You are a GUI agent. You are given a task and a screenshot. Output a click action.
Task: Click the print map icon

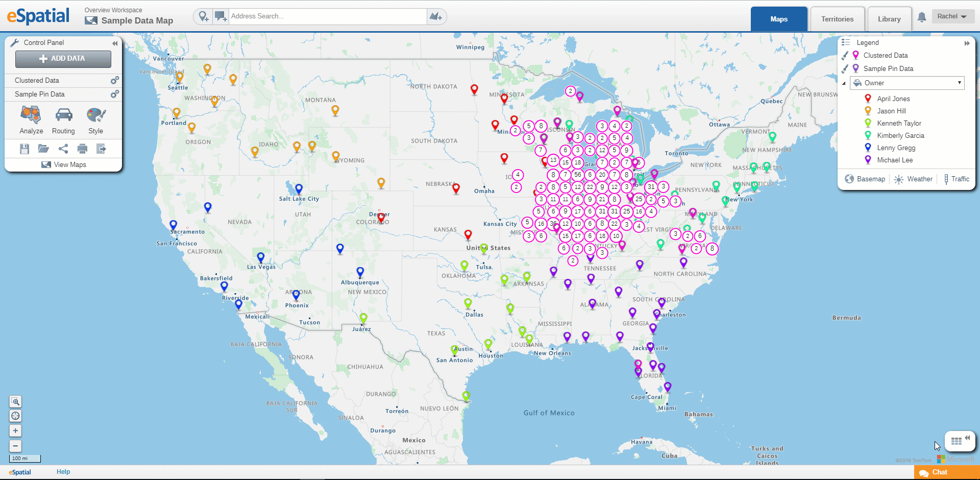[x=82, y=149]
